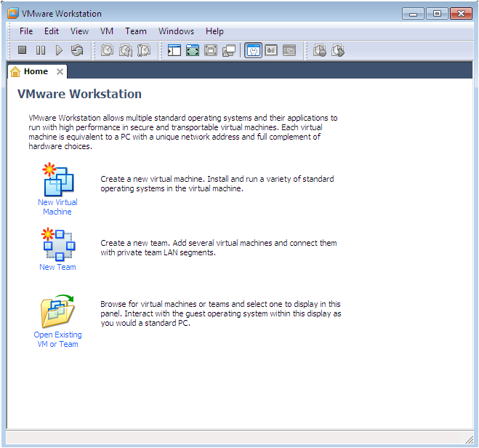Click the Record stop-dot clock icon
Image resolution: width=479 pixels, height=448 pixels.
(x=320, y=50)
